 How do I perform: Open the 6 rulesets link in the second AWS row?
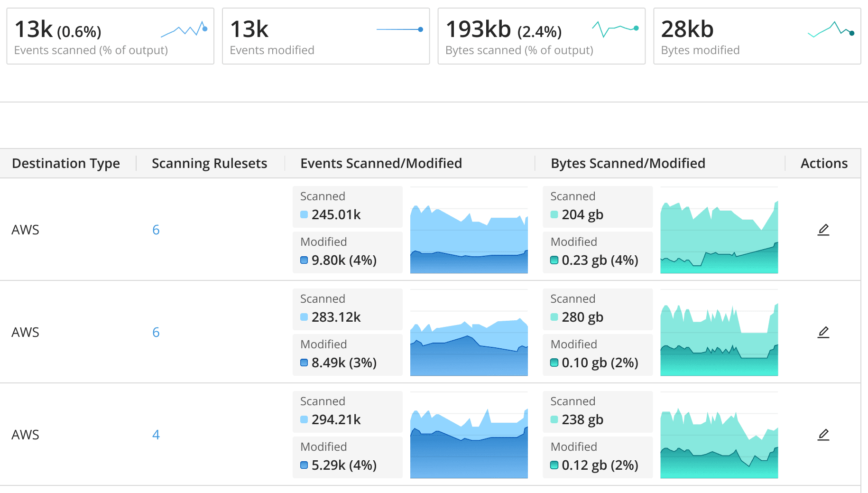pyautogui.click(x=156, y=333)
